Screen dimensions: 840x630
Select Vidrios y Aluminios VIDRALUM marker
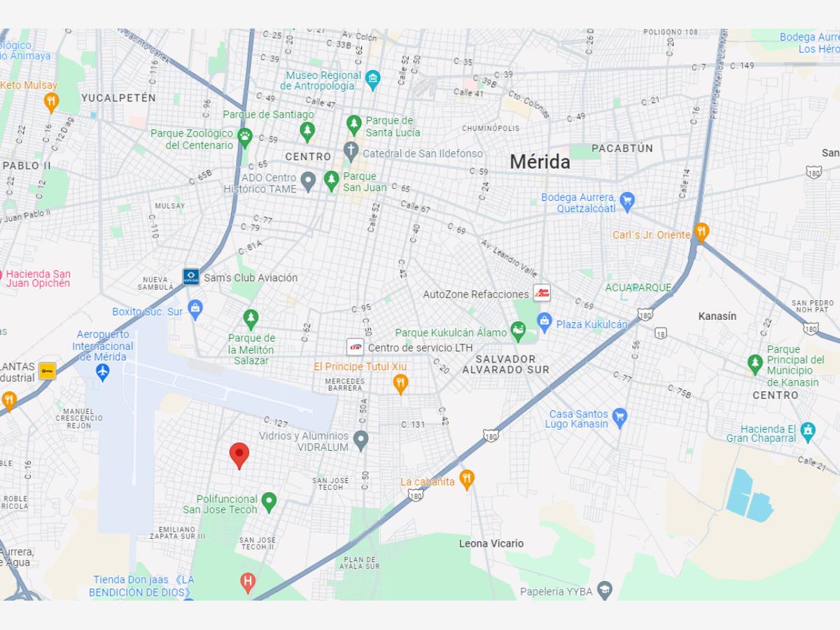tap(360, 440)
